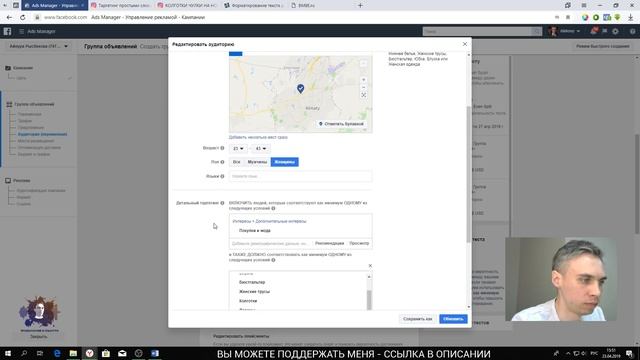The height and width of the screenshot is (360, 640).
Task: Open the profile account menu in header
Action: [564, 31]
